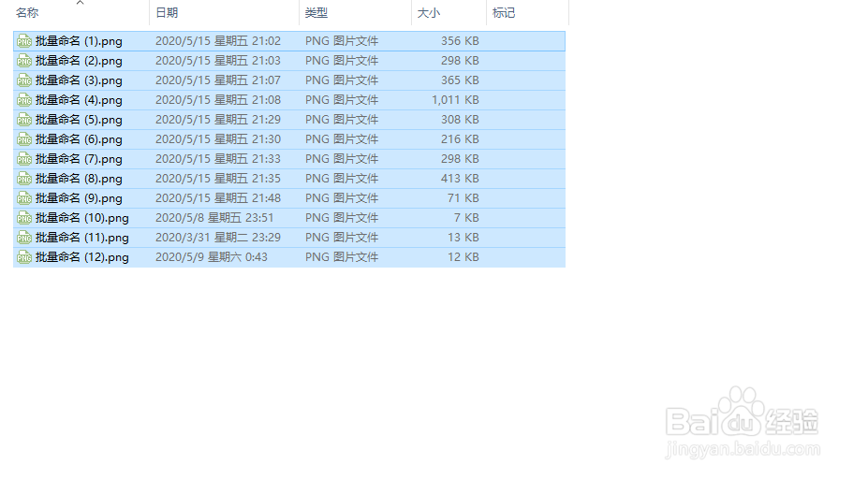The height and width of the screenshot is (479, 868).
Task: Click size value 216 KB
Action: point(460,138)
